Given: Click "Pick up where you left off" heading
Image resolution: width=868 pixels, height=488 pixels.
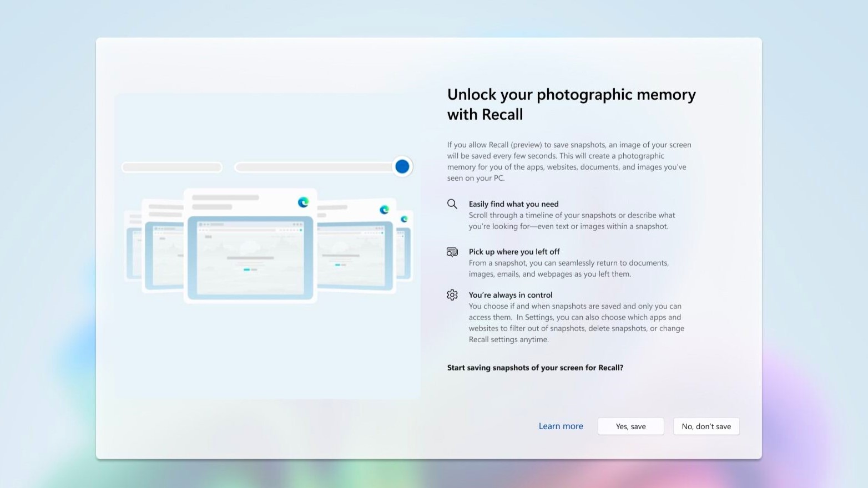Looking at the screenshot, I should click(x=514, y=252).
